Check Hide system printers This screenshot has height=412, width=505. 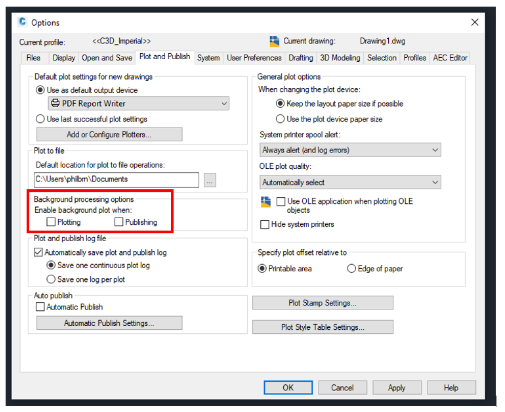tap(265, 224)
